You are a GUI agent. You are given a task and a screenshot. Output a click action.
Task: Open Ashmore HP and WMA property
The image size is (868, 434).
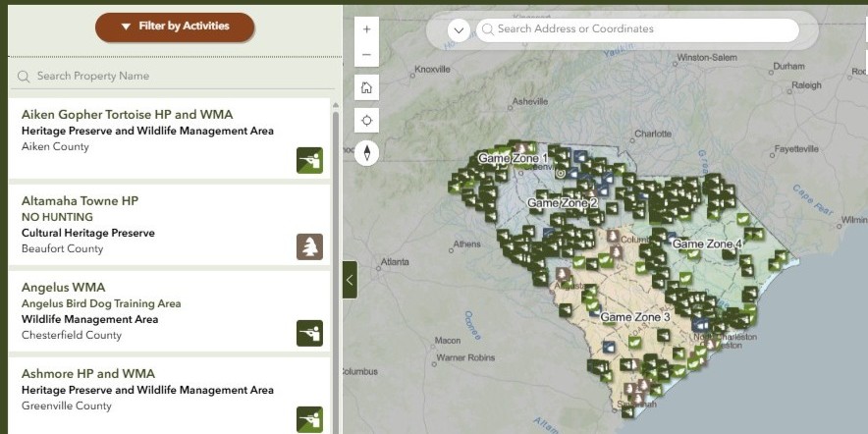click(88, 374)
